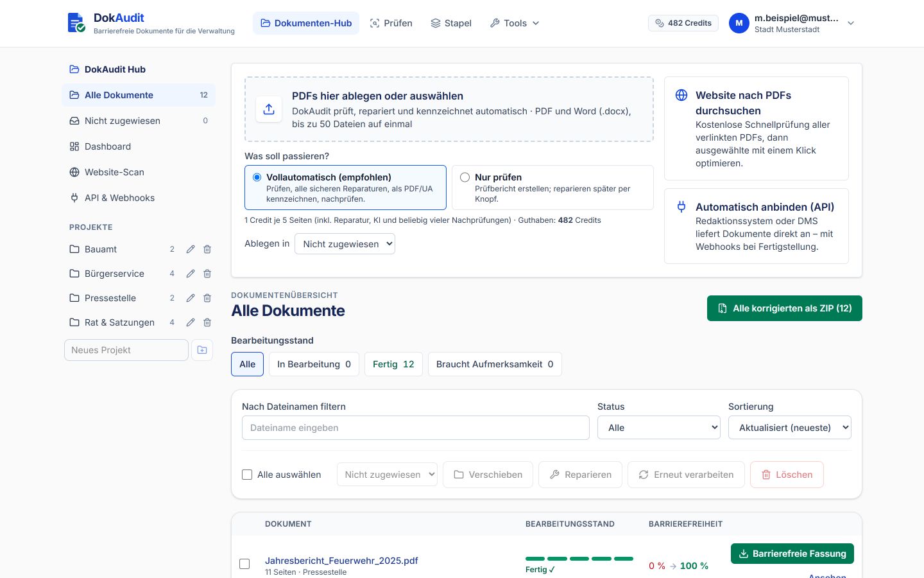Screen dimensions: 924x578
Task: Click the edit pencil for Pressestelle
Action: pyautogui.click(x=191, y=298)
